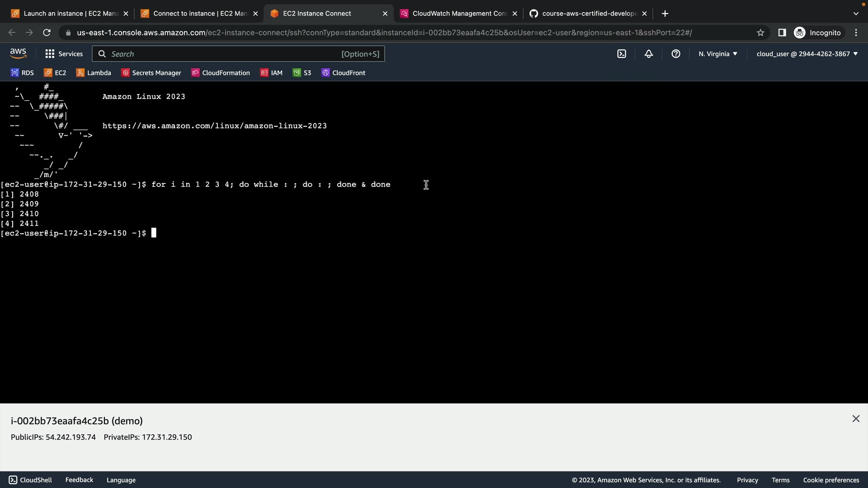
Task: Click the AWS logo home icon
Action: pyautogui.click(x=18, y=53)
